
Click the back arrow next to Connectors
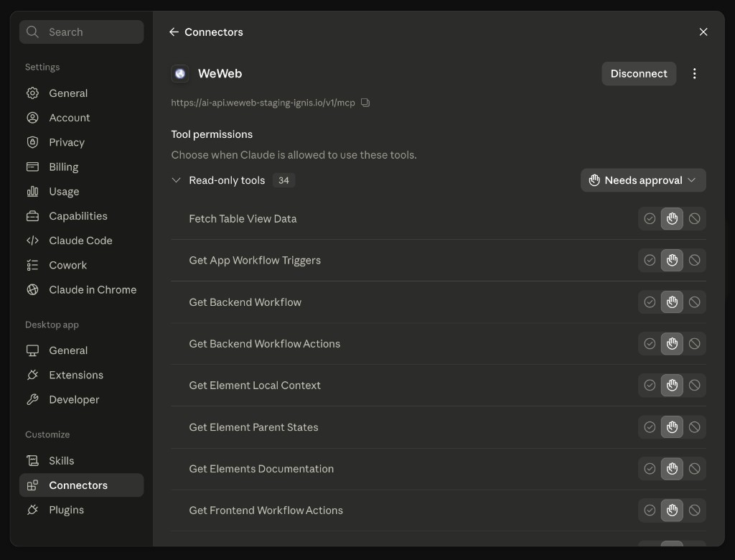click(x=174, y=32)
